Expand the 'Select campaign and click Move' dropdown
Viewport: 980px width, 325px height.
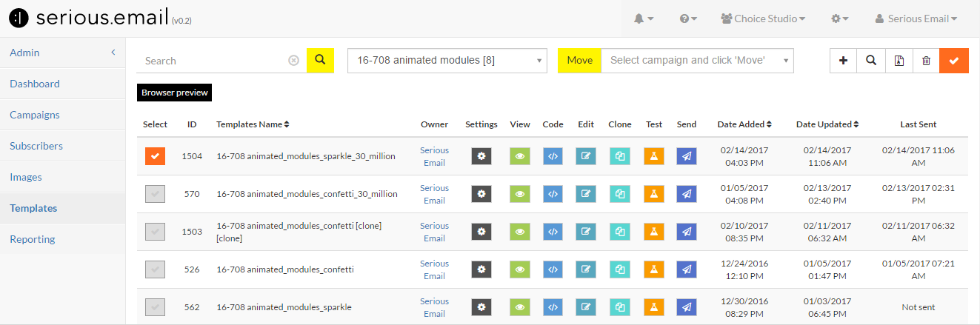(697, 61)
